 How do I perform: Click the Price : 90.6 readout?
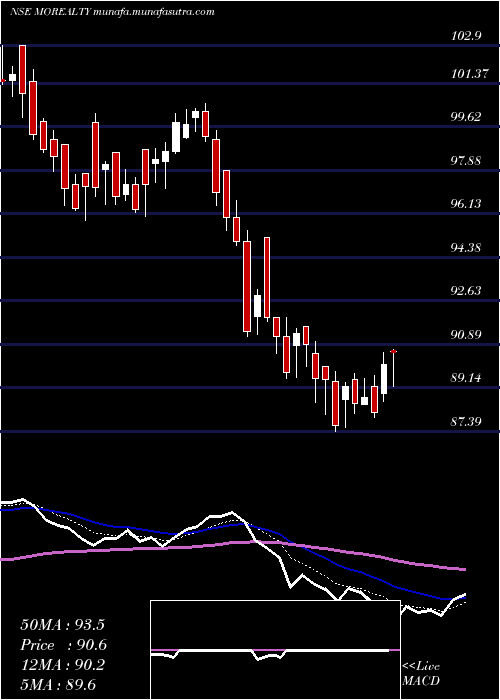coord(64,645)
